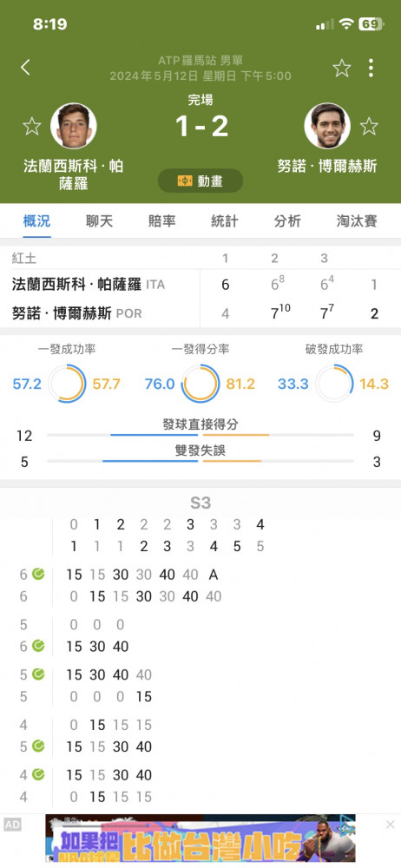Select the 概況 tab

36,221
